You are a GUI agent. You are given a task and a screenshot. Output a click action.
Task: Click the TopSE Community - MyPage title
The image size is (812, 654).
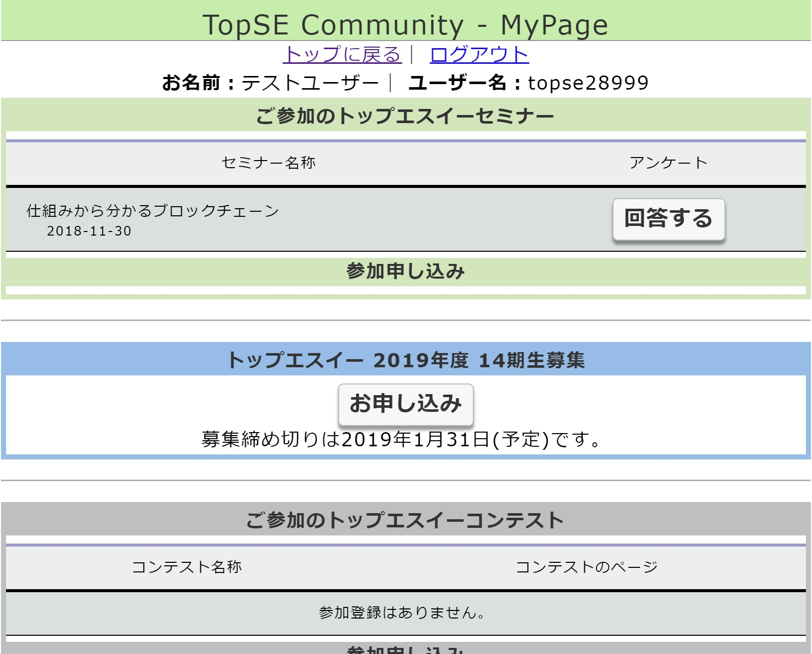(x=405, y=24)
